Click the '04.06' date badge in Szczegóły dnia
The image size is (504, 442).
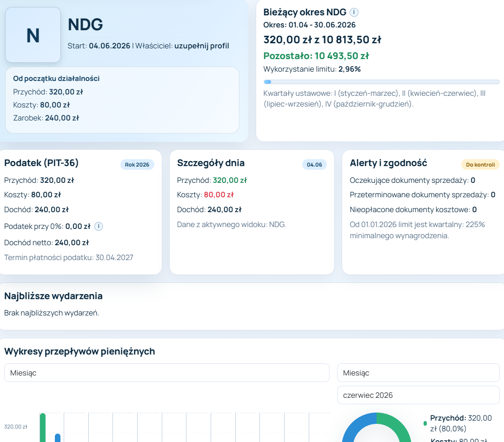[314, 164]
